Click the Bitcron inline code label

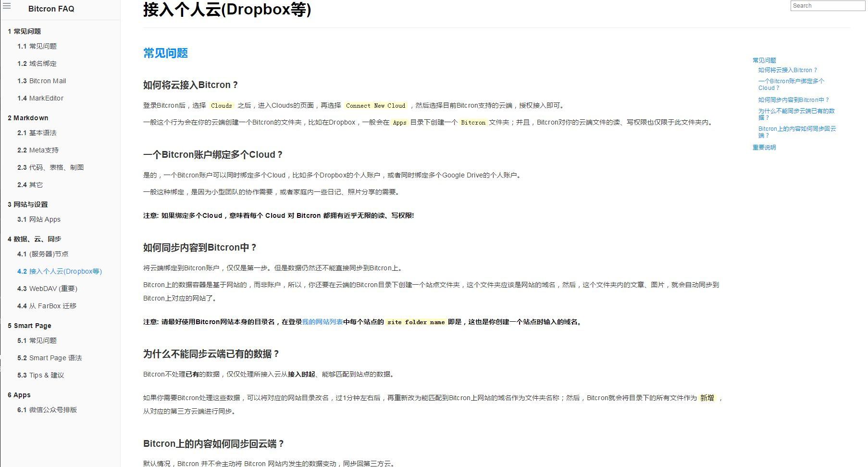tap(473, 123)
